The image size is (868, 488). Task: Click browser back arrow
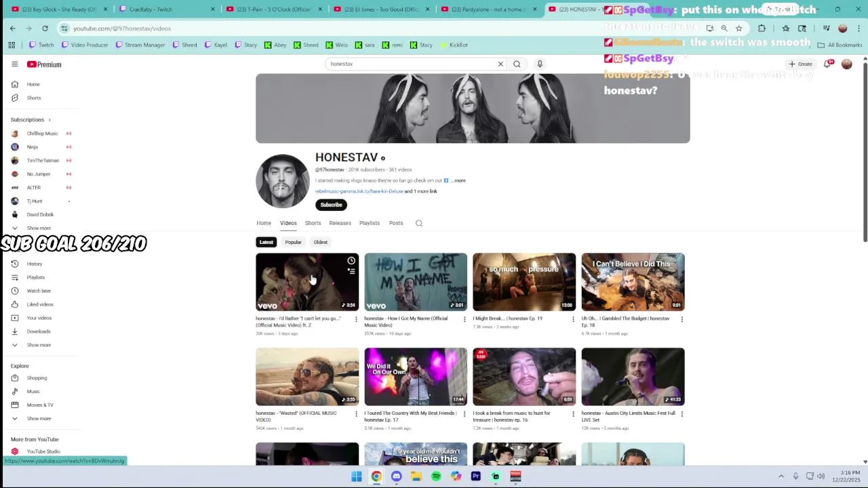point(13,28)
